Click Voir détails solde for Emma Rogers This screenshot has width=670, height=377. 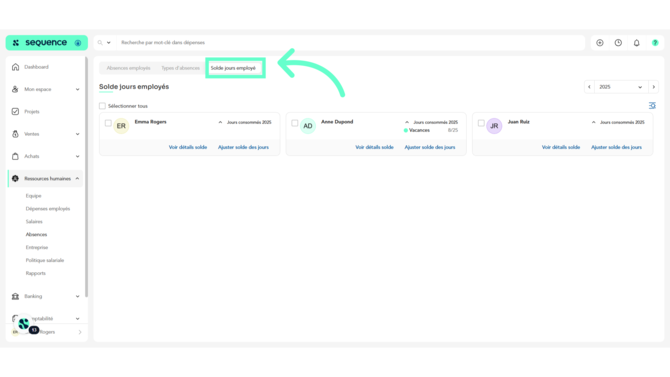coord(188,147)
